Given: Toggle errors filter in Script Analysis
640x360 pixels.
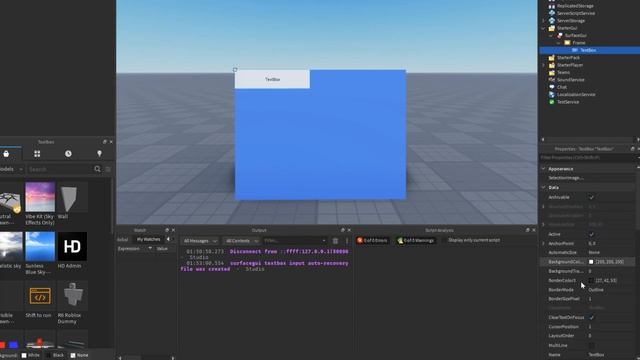Looking at the screenshot, I should (x=372, y=241).
